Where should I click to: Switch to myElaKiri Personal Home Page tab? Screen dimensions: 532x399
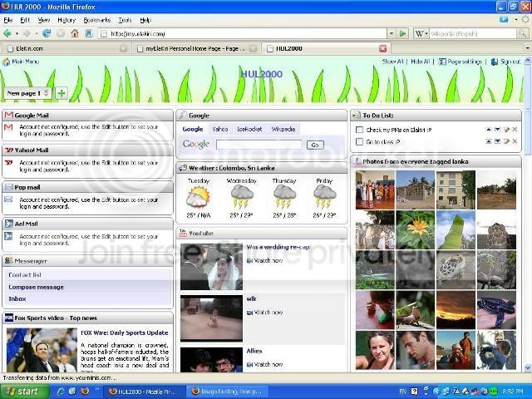[x=195, y=48]
